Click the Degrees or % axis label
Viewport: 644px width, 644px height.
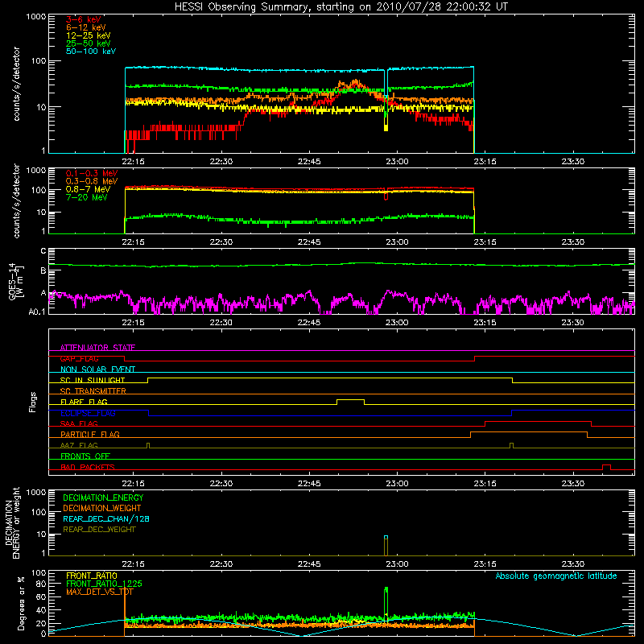[21, 603]
